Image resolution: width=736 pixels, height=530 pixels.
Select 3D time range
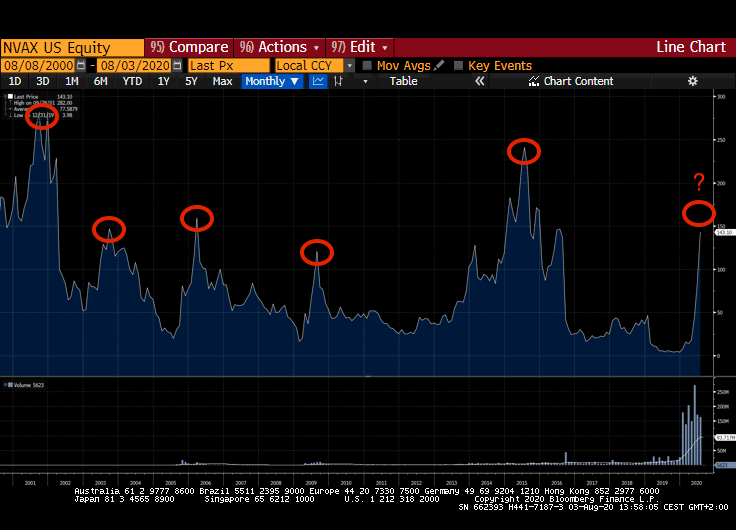point(43,81)
